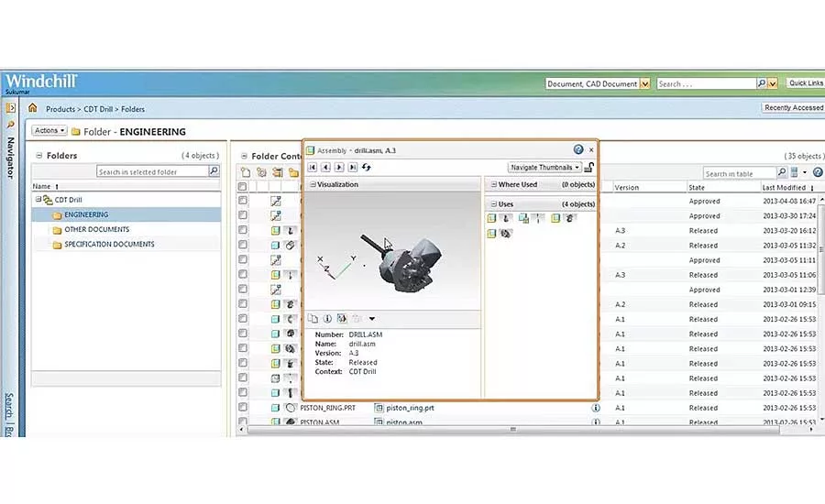The image size is (825, 504).
Task: Open the Recently Accessed list
Action: coord(794,107)
